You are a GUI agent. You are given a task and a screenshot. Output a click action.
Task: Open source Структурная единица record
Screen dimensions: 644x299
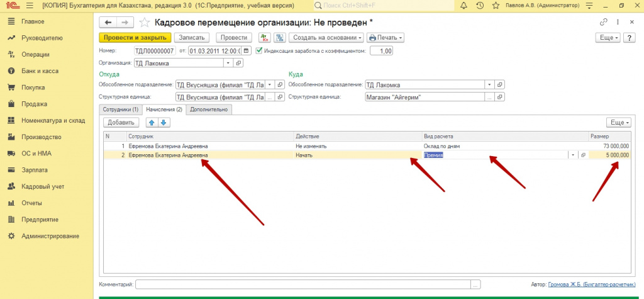coord(280,97)
